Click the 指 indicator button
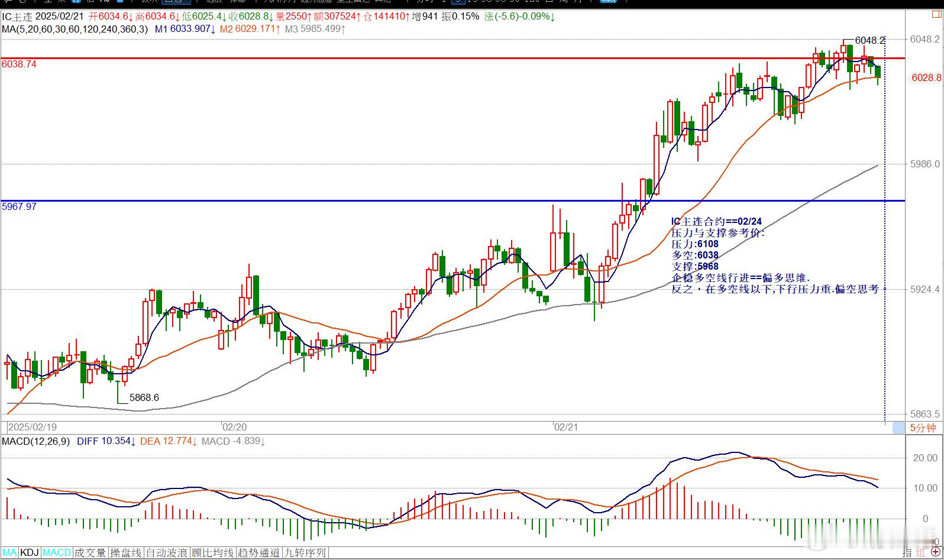Image resolution: width=944 pixels, height=560 pixels. tap(907, 552)
